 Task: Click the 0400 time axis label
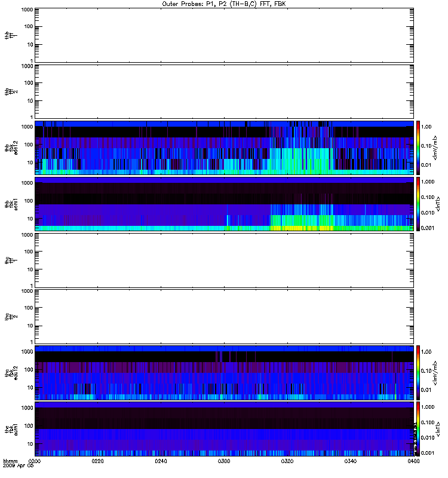[x=413, y=461]
